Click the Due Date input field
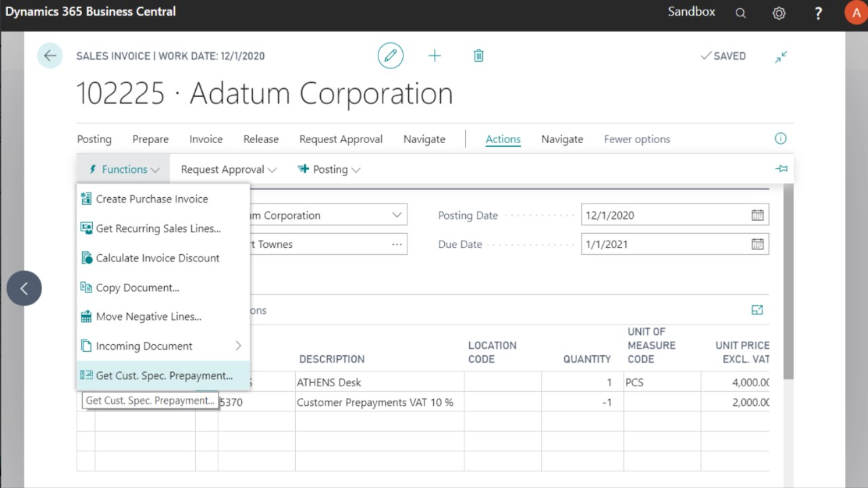 (x=675, y=244)
